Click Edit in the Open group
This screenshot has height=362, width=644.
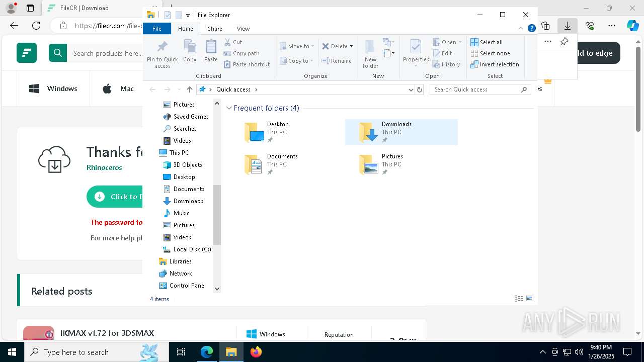tap(442, 53)
